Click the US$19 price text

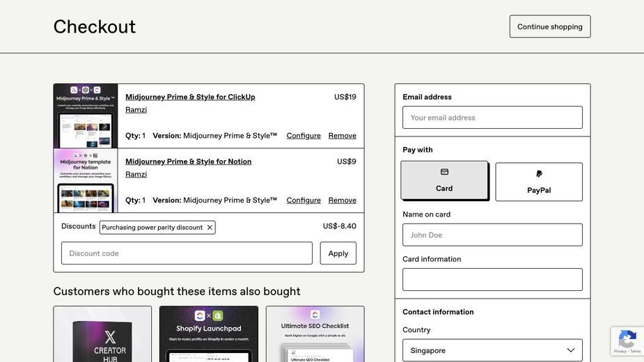pos(345,97)
